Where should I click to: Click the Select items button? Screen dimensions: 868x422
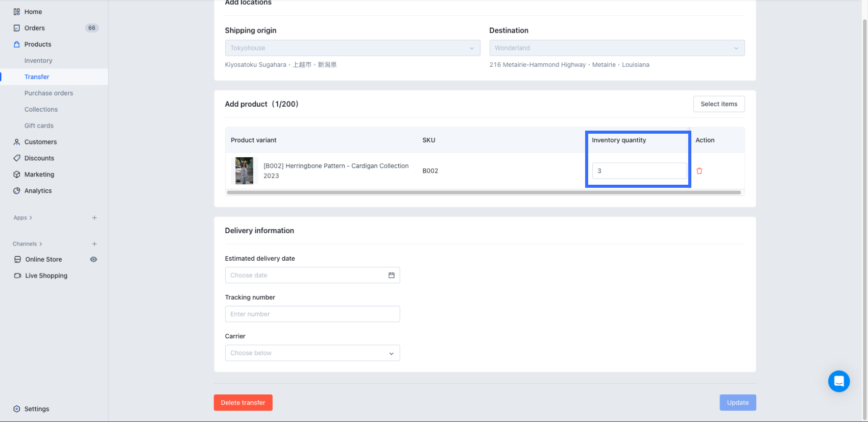[x=718, y=104]
